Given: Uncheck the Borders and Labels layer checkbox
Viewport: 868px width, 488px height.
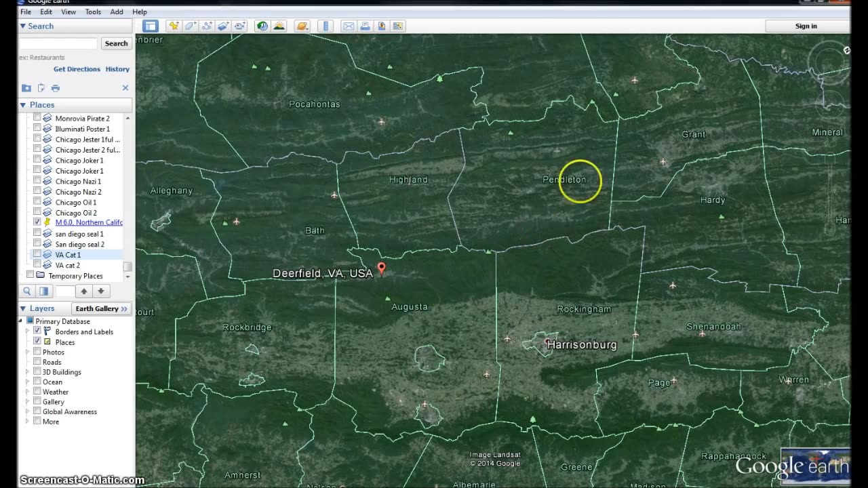Looking at the screenshot, I should click(37, 331).
